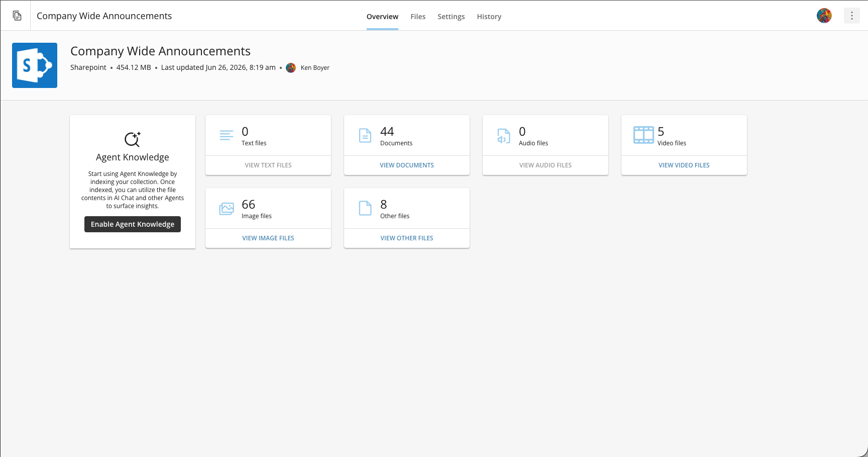Click the Ken Boyer name text
This screenshot has width=868, height=457.
tap(315, 68)
